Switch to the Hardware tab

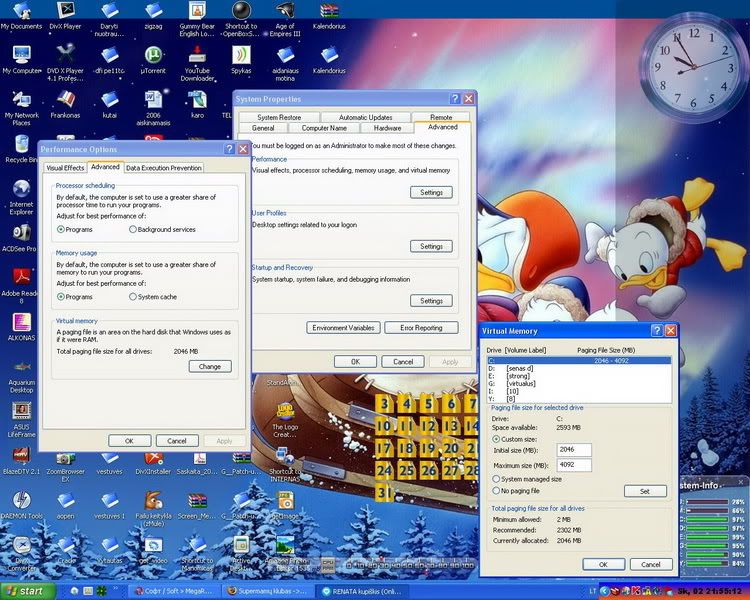pyautogui.click(x=387, y=128)
